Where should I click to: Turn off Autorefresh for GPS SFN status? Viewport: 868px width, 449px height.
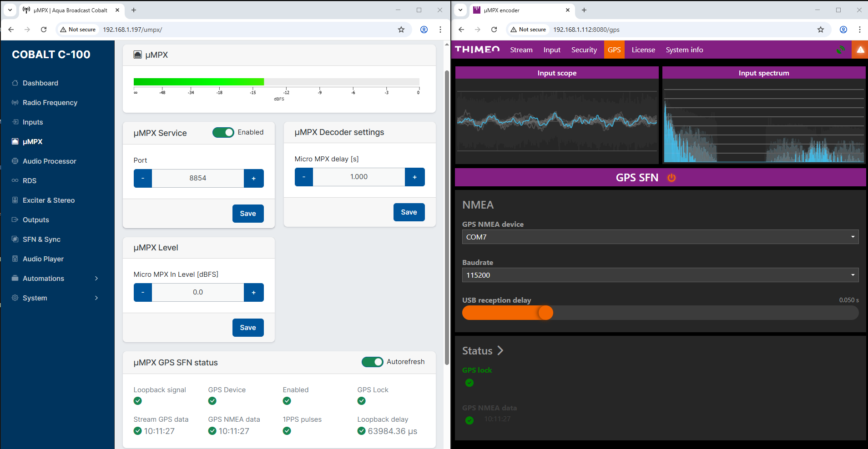point(372,362)
